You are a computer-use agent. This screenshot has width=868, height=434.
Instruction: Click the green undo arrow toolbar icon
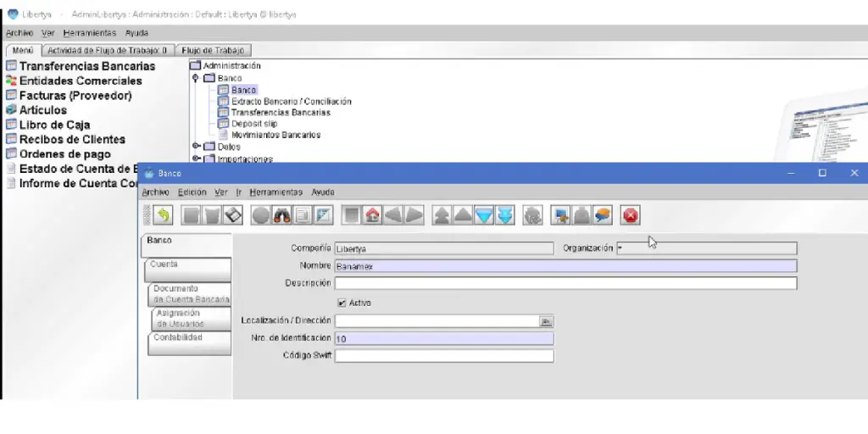[x=163, y=216]
